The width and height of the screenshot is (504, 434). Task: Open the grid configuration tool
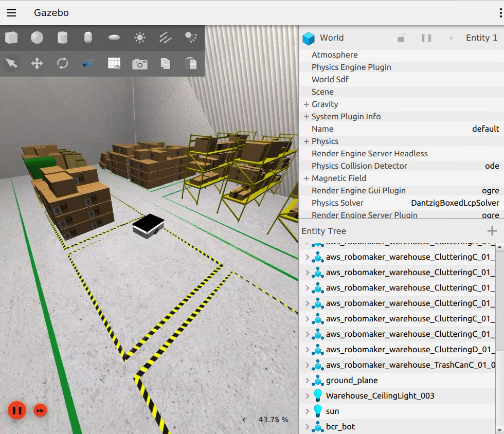pyautogui.click(x=114, y=63)
